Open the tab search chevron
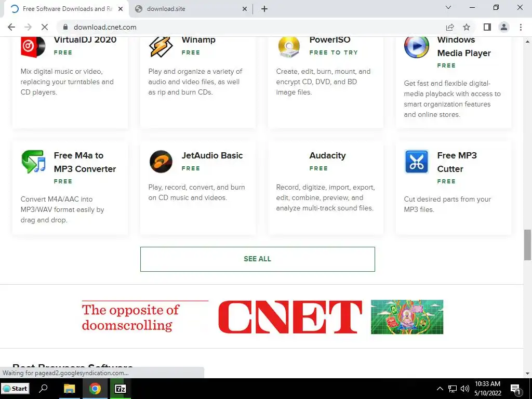This screenshot has height=399, width=532. pyautogui.click(x=448, y=7)
